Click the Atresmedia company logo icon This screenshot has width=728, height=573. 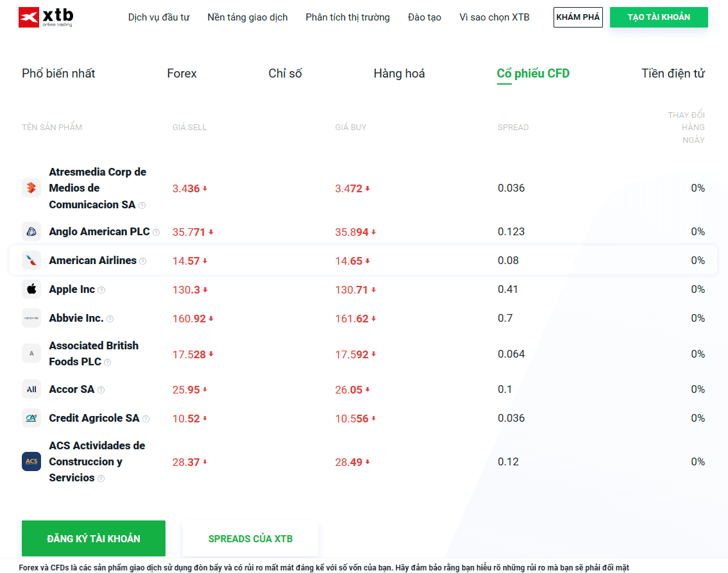31,188
